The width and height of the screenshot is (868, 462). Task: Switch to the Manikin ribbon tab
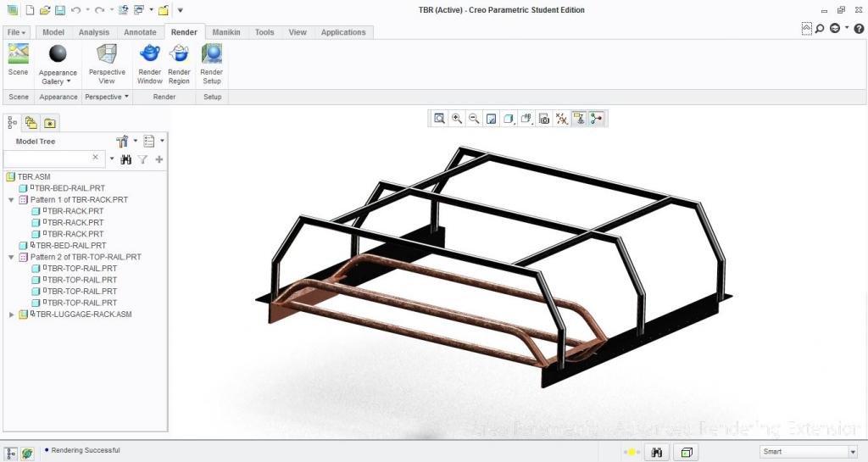pyautogui.click(x=226, y=32)
